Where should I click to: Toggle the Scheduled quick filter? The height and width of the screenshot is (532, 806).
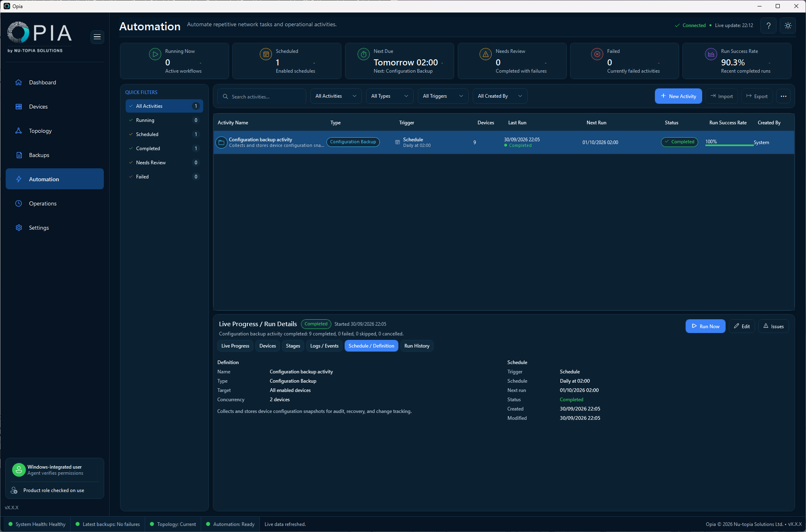(164, 134)
